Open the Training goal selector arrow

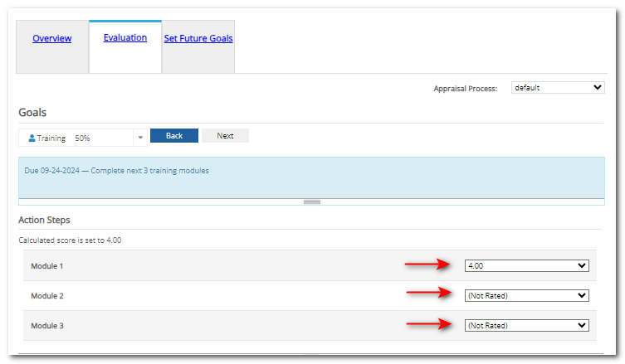point(139,138)
